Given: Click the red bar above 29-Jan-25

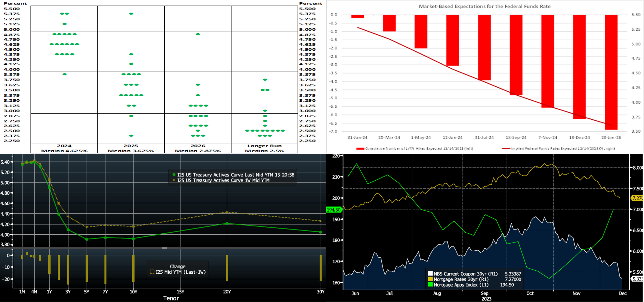Looking at the screenshot, I should coord(611,72).
